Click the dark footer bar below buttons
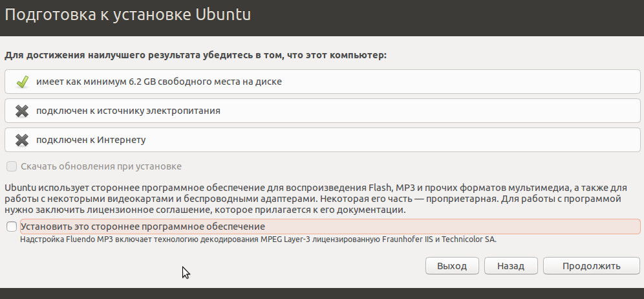The width and height of the screenshot is (644, 299). (322, 293)
